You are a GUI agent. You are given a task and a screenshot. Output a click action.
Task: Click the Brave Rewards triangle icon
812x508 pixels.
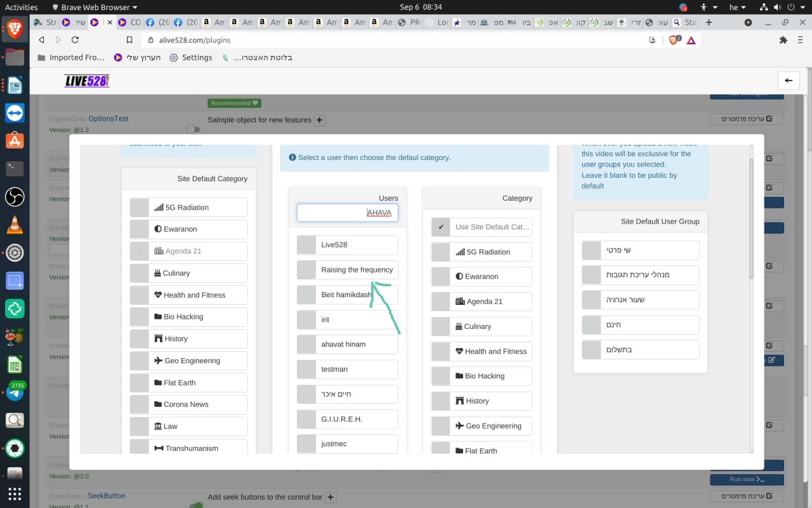[691, 39]
